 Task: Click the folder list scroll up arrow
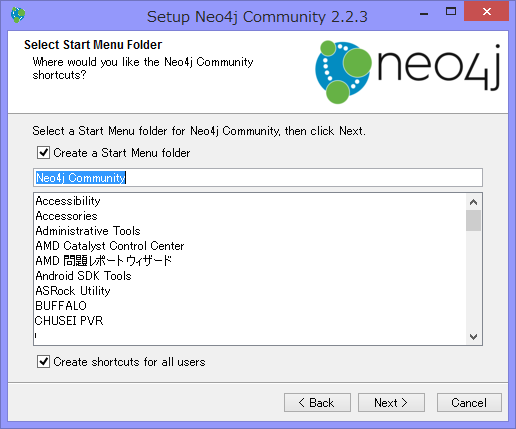coord(473,202)
